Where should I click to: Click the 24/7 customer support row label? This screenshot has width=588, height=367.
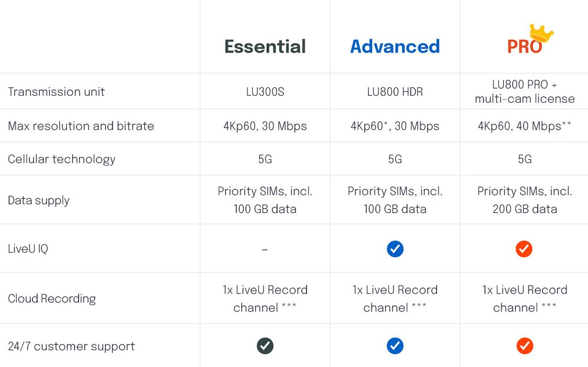tap(71, 346)
